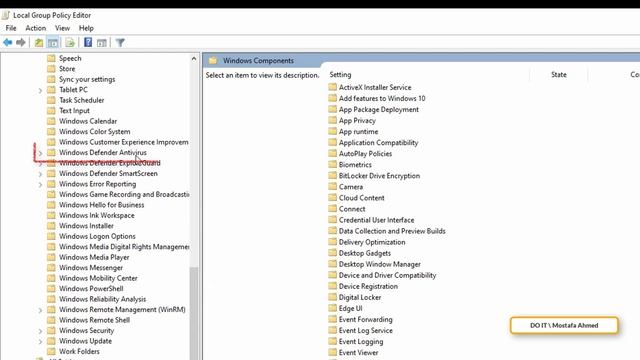Click the folder icon next to Edge UI
640x360 pixels.
point(333,308)
